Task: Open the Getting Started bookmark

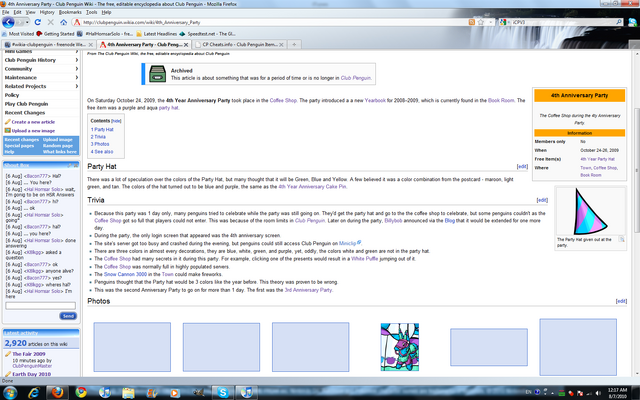Action: (x=55, y=34)
